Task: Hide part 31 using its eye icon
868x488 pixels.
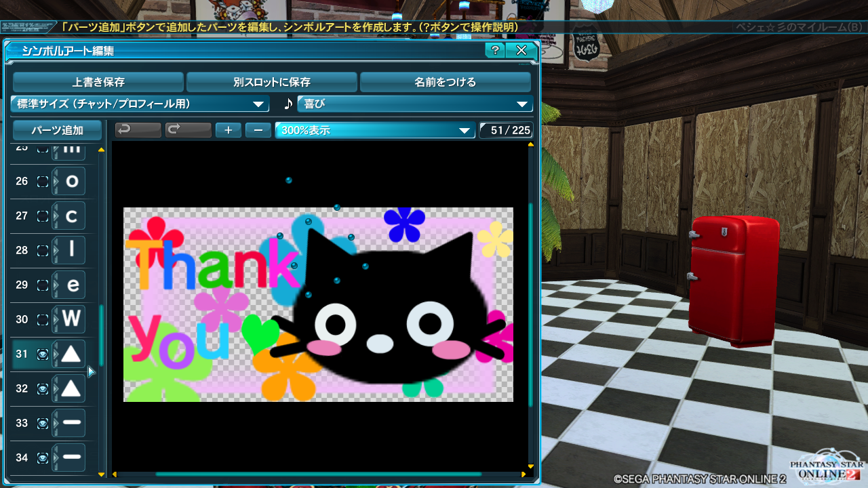Action: pyautogui.click(x=43, y=354)
